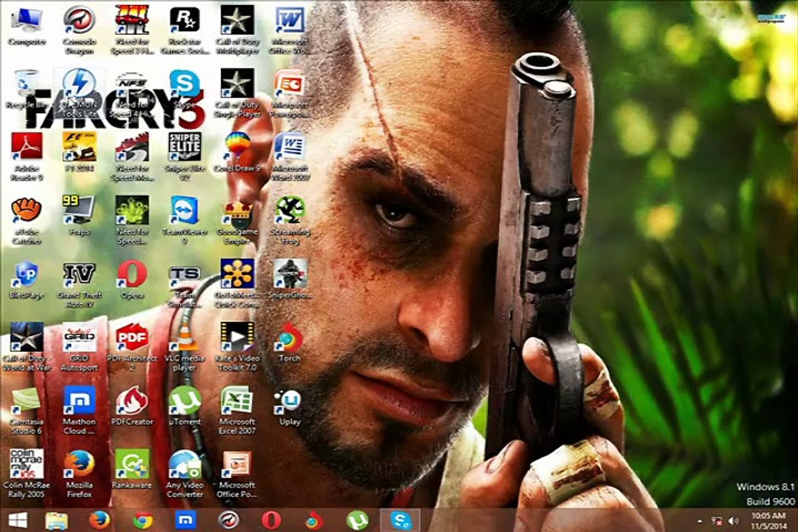798x532 pixels.
Task: Open VLC media player shortcut
Action: click(185, 347)
